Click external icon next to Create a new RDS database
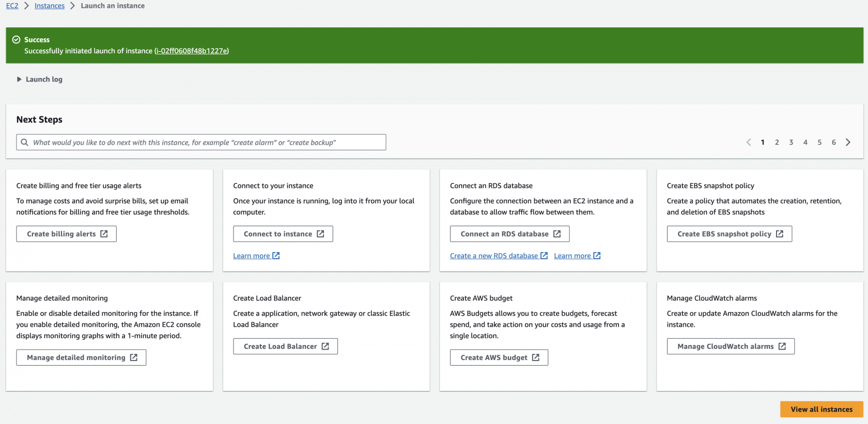Screen dimensions: 868x424 click(544, 256)
